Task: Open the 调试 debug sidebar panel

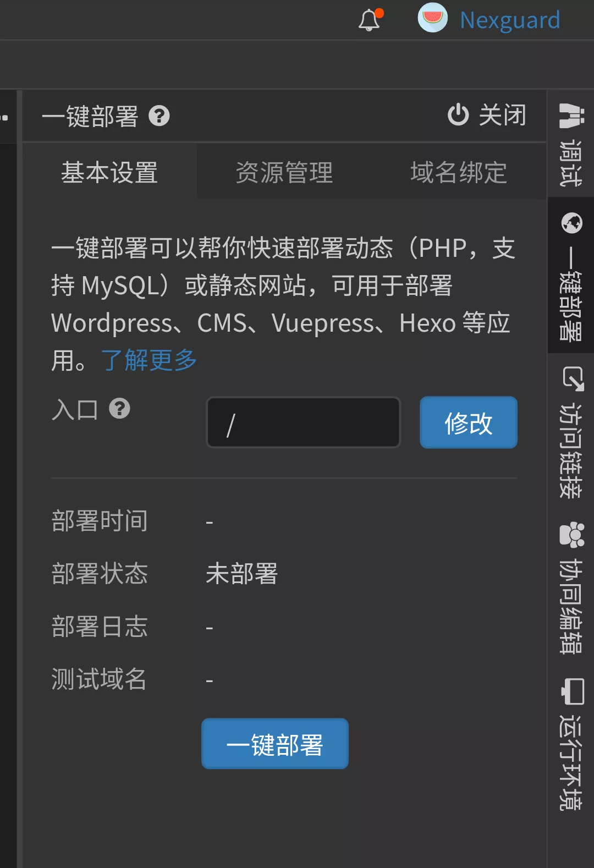Action: pos(571,144)
